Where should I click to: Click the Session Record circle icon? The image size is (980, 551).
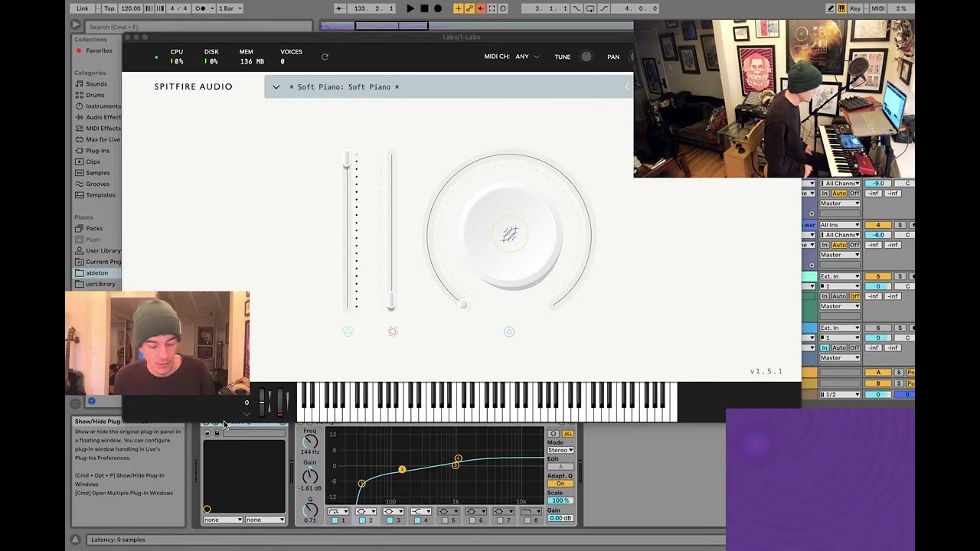tap(502, 8)
